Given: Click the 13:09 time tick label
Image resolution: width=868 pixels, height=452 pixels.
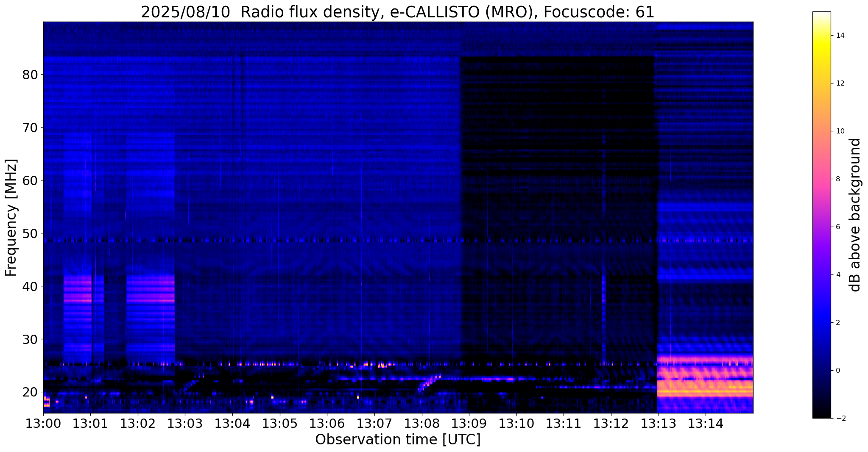Looking at the screenshot, I should pyautogui.click(x=469, y=424).
